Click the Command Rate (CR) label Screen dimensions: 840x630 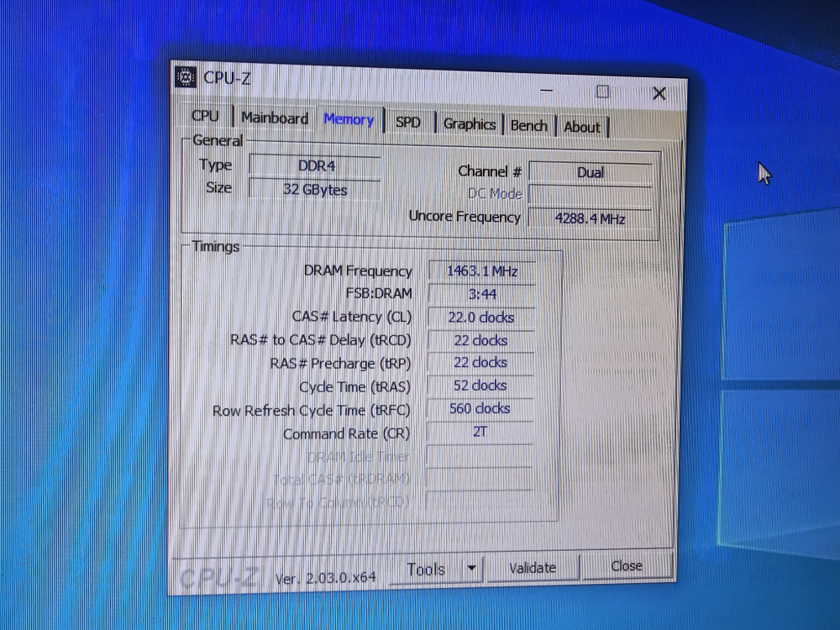click(346, 433)
